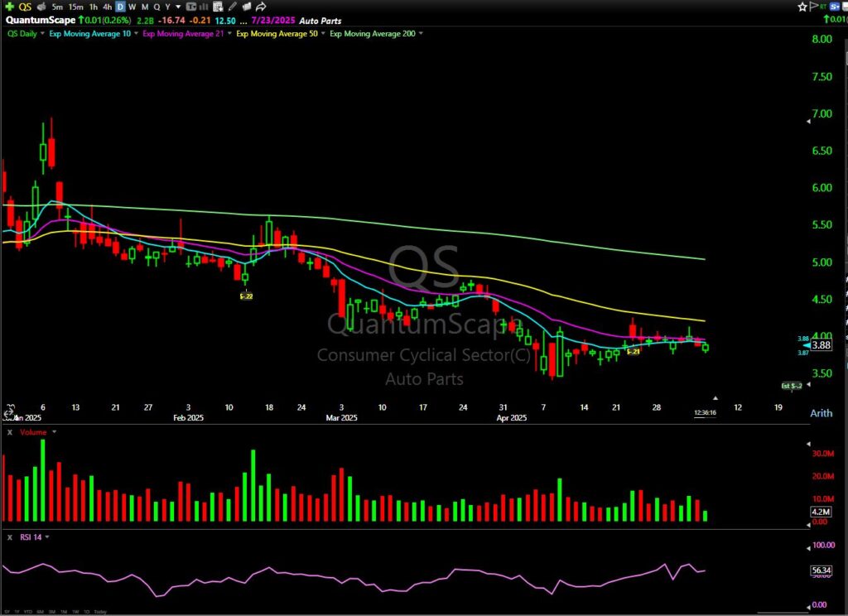Image resolution: width=848 pixels, height=616 pixels.
Task: Click the 3.88 current price label
Action: coord(821,345)
